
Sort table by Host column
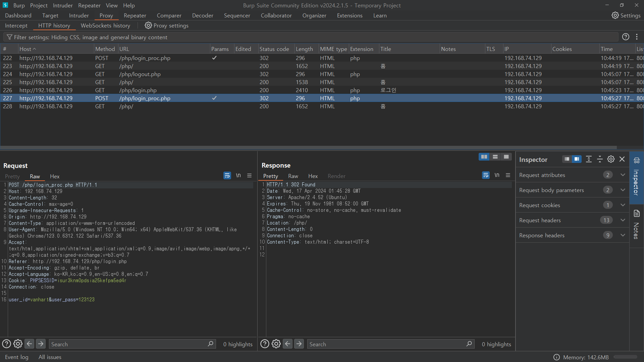[x=56, y=49]
